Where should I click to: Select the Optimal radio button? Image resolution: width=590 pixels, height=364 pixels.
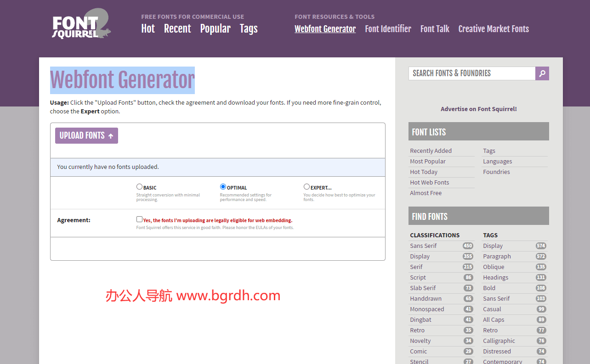click(223, 187)
